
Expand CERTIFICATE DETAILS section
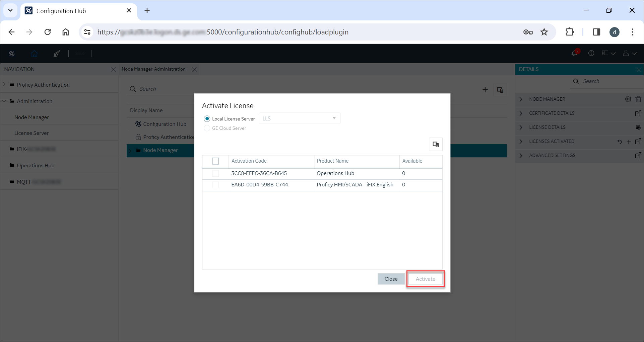pos(521,113)
